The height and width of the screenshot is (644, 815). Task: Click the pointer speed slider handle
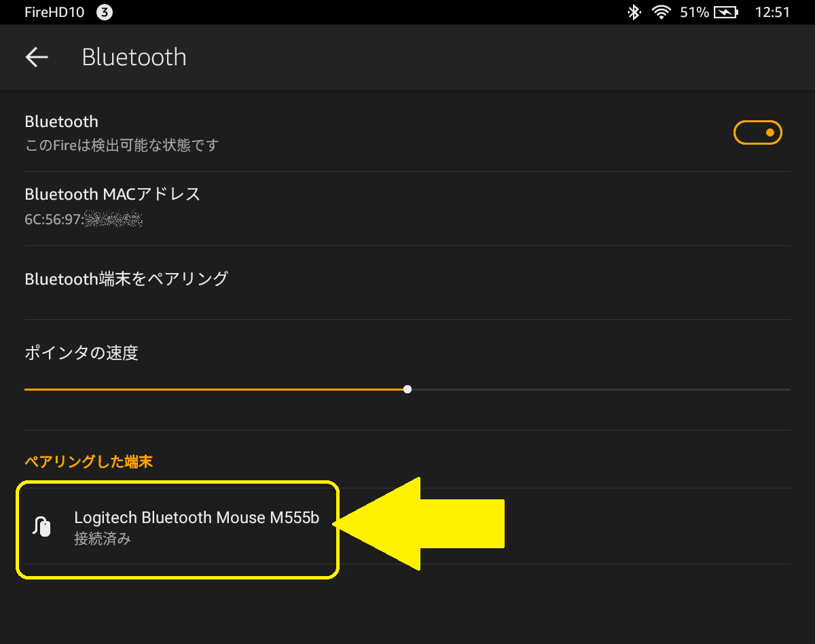407,389
